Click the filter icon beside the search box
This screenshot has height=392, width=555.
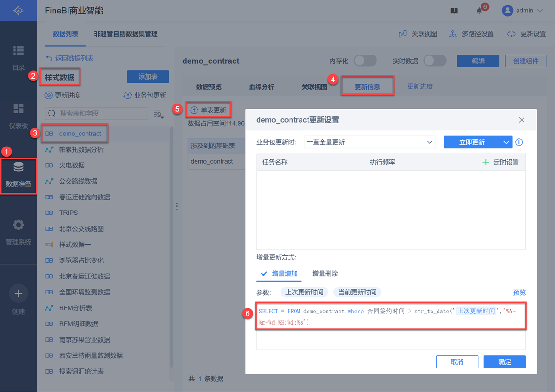[x=159, y=114]
